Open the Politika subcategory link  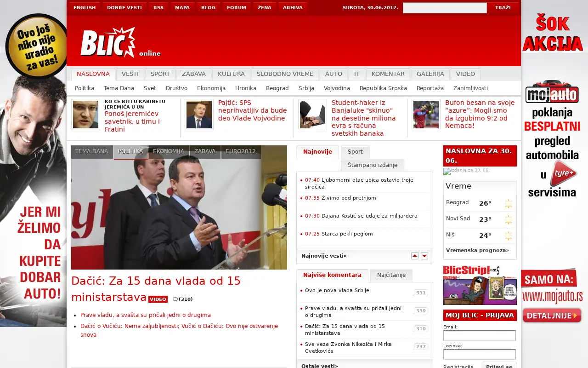[85, 88]
